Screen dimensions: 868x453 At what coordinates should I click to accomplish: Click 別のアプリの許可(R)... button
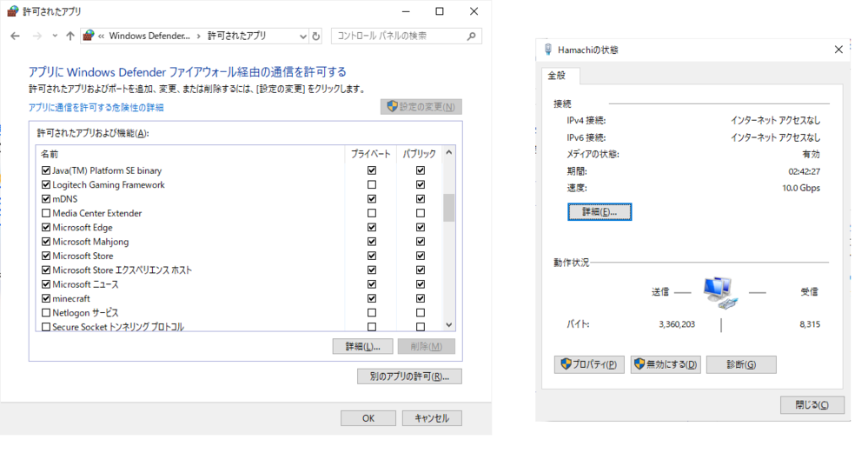point(409,376)
